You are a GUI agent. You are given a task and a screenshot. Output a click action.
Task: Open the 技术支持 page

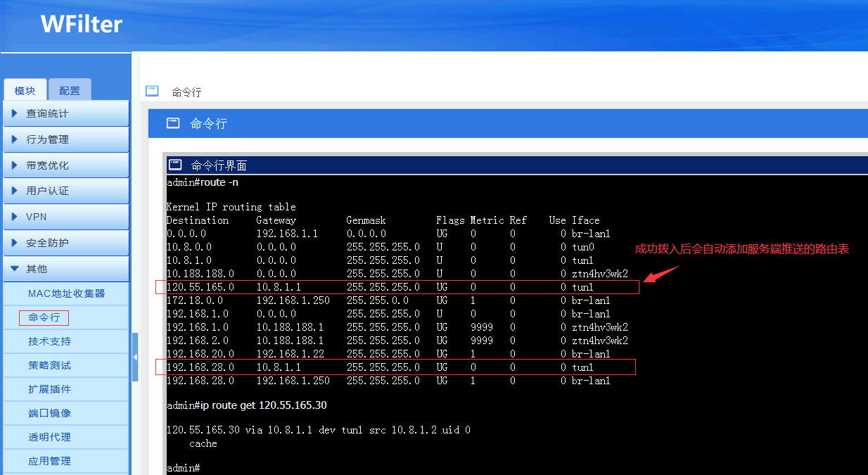point(49,341)
